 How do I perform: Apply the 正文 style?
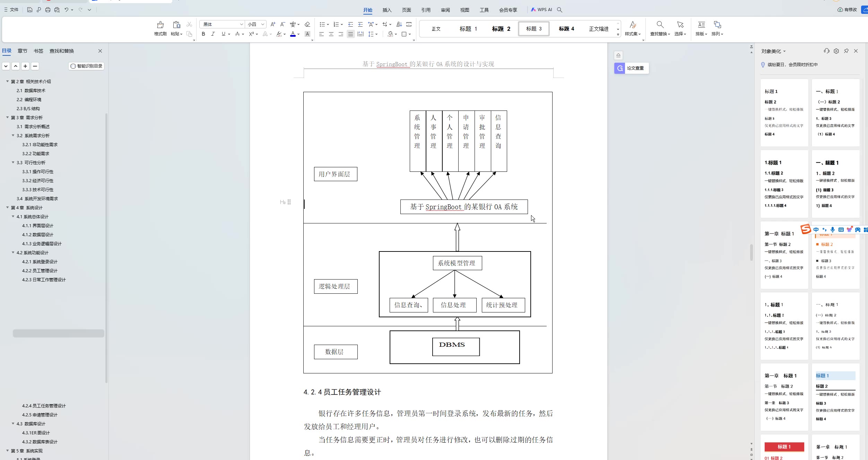(436, 29)
